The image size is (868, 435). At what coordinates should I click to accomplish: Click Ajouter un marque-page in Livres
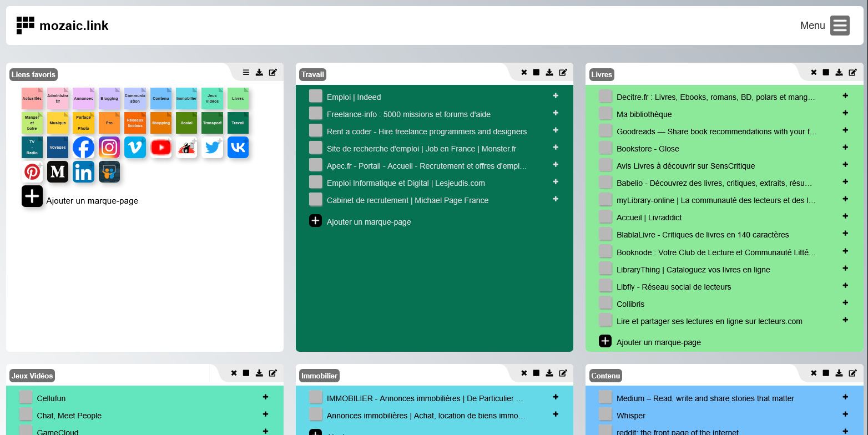[x=659, y=342]
